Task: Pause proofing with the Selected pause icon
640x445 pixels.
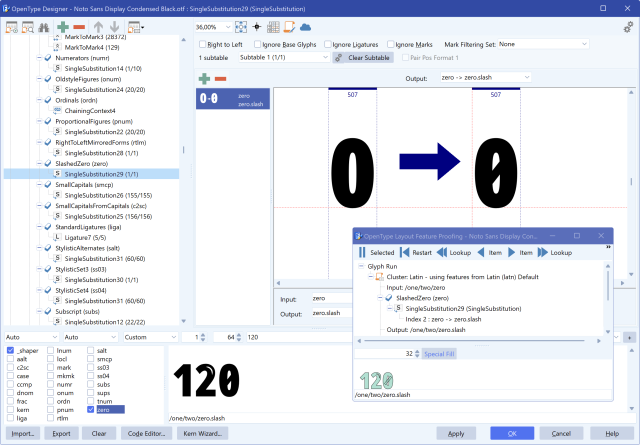Action: point(362,252)
